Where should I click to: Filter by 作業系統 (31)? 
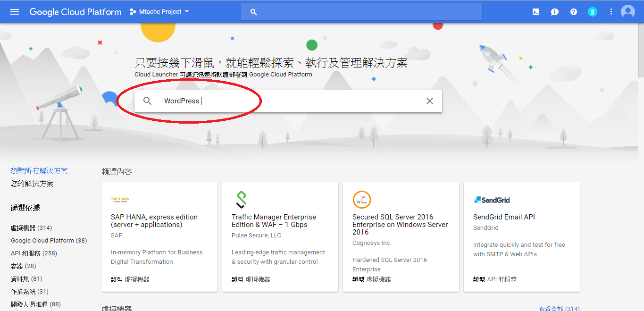click(x=30, y=291)
